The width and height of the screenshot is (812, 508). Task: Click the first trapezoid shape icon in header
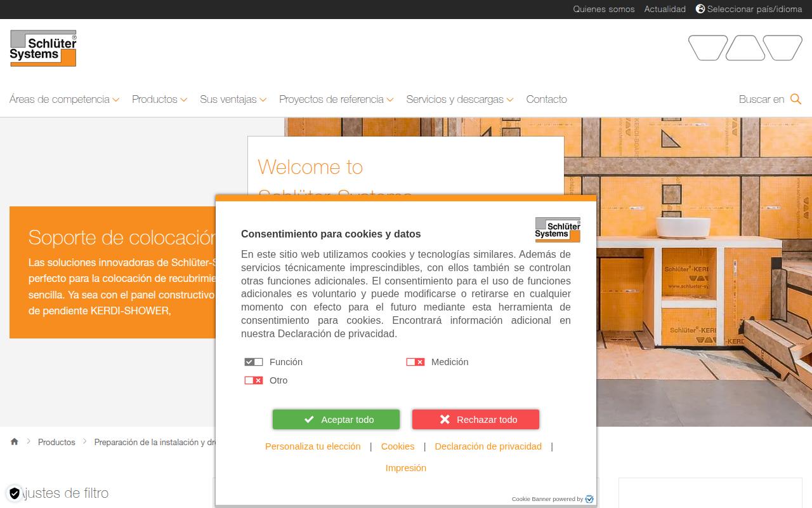[708, 48]
